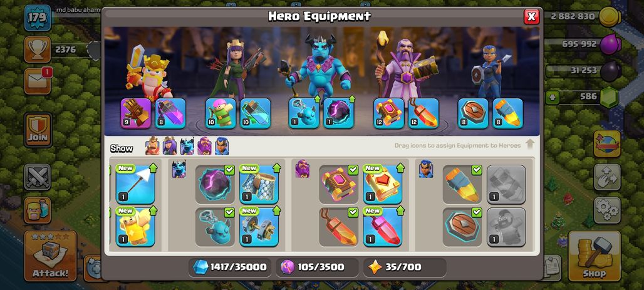Screen dimensions: 644x290
Task: Open the Join clan shield button
Action: 38,130
